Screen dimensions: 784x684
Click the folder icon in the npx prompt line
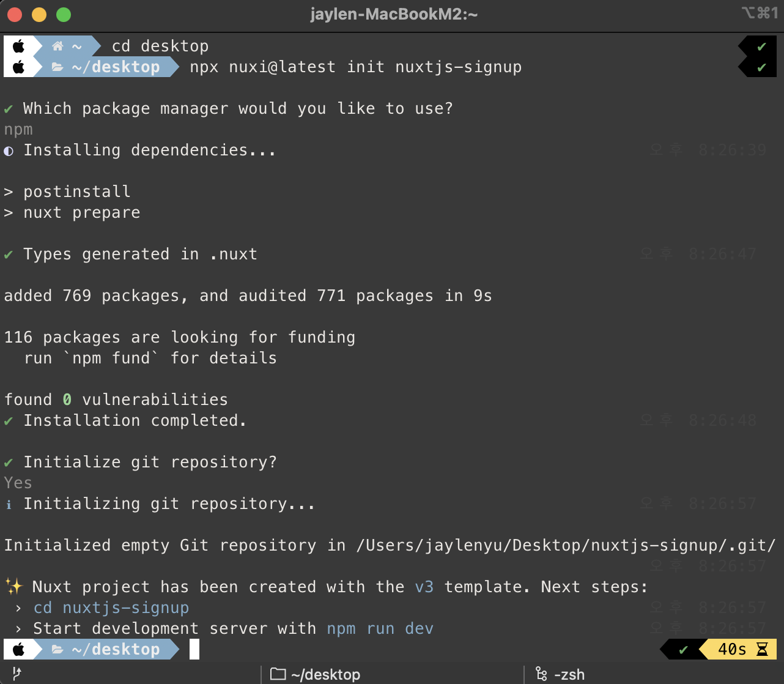(x=57, y=67)
